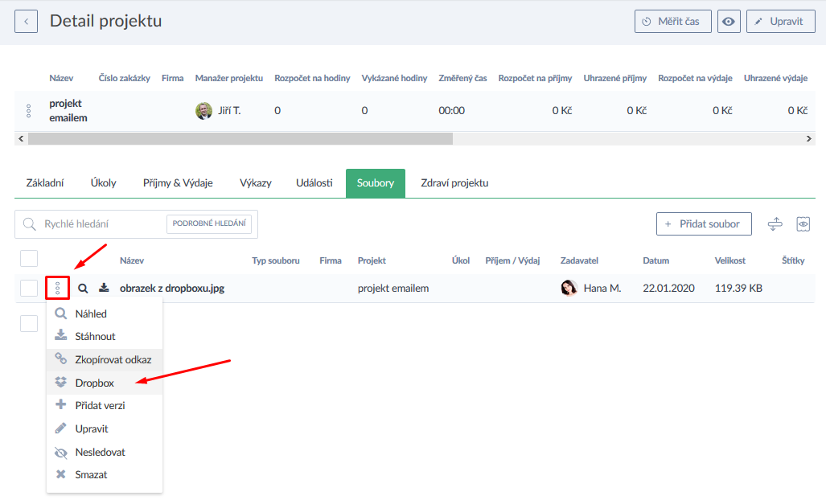This screenshot has height=504, width=826.
Task: Click the eye watch icon in header
Action: click(x=729, y=22)
